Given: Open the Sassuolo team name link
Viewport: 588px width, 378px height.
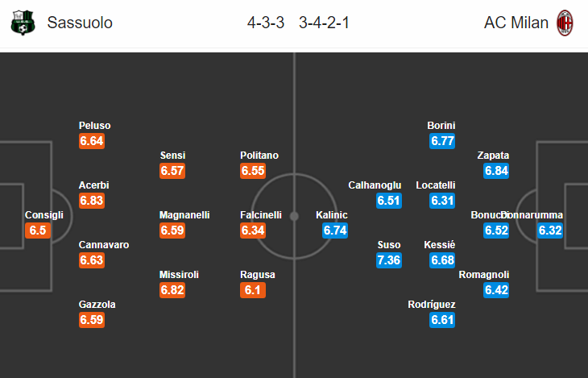Looking at the screenshot, I should coord(80,23).
